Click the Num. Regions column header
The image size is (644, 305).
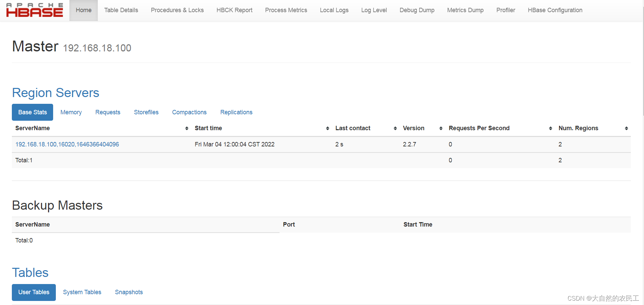(578, 128)
